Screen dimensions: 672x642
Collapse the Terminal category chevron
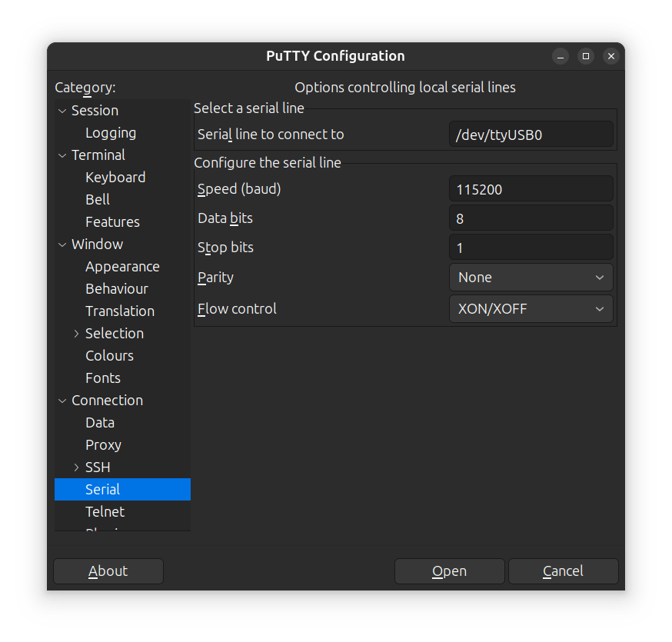point(62,155)
